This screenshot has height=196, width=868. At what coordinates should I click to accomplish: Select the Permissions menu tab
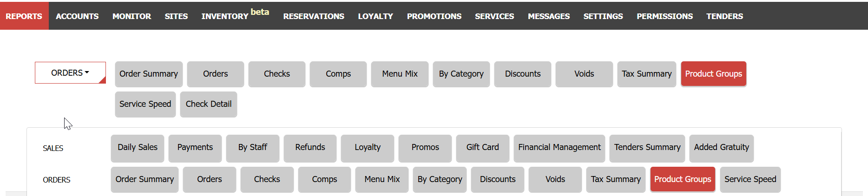pos(664,16)
